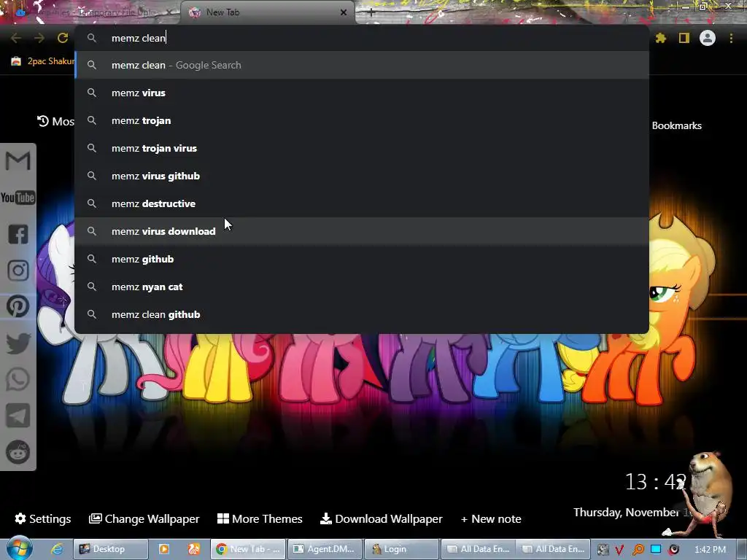Add a note with + New note
This screenshot has height=560, width=747.
[491, 518]
